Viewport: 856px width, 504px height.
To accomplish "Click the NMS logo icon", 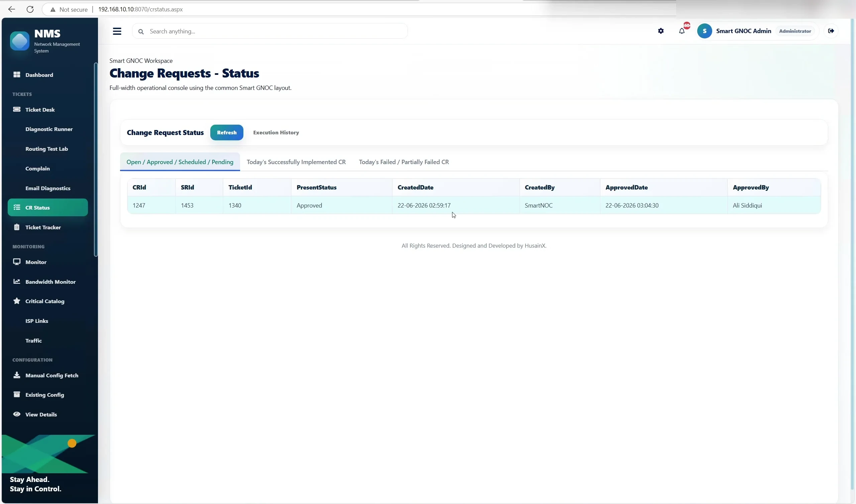I will point(20,41).
